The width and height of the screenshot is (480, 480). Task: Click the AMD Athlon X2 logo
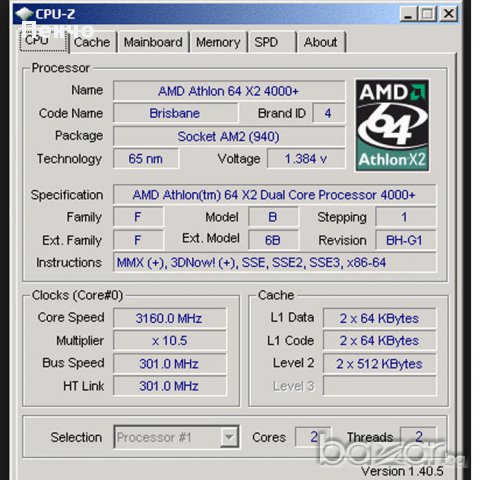(392, 125)
